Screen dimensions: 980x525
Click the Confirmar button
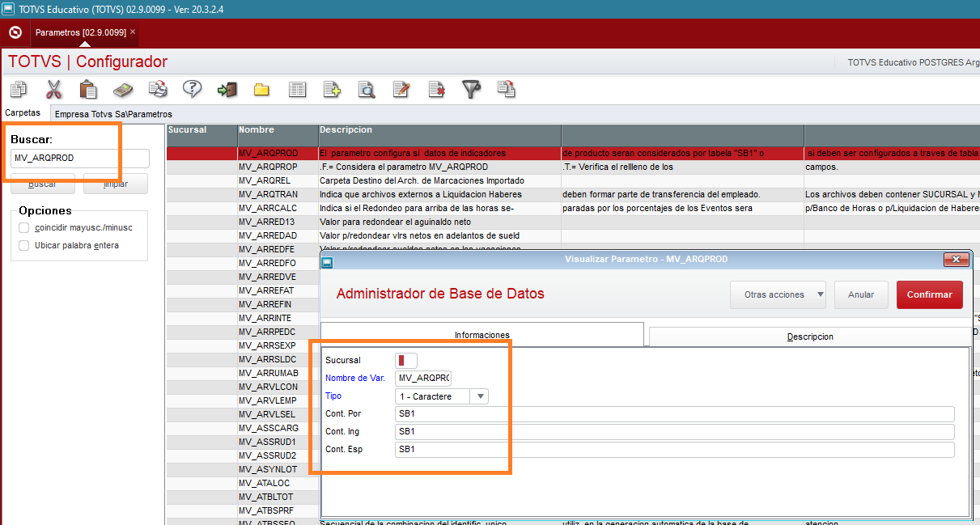click(x=930, y=294)
